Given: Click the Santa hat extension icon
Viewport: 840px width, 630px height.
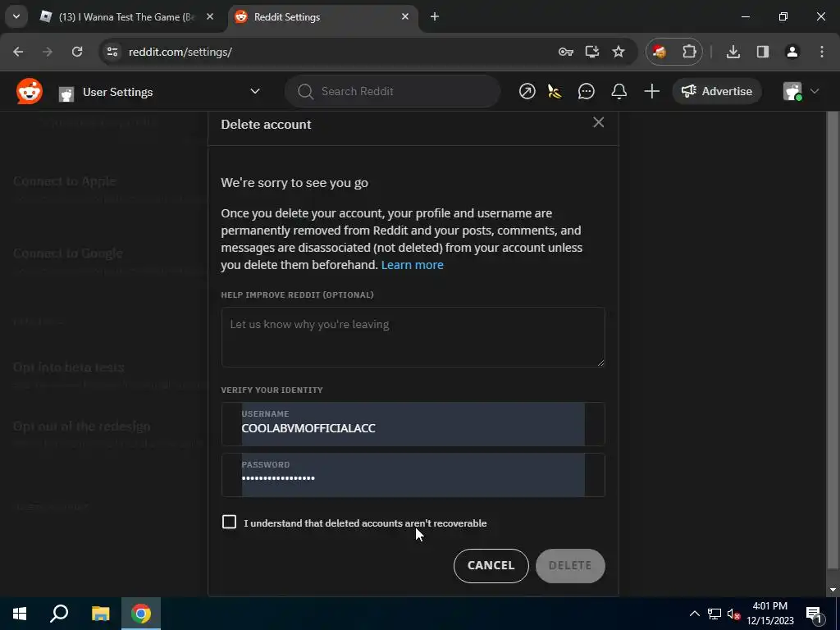Looking at the screenshot, I should pos(660,52).
